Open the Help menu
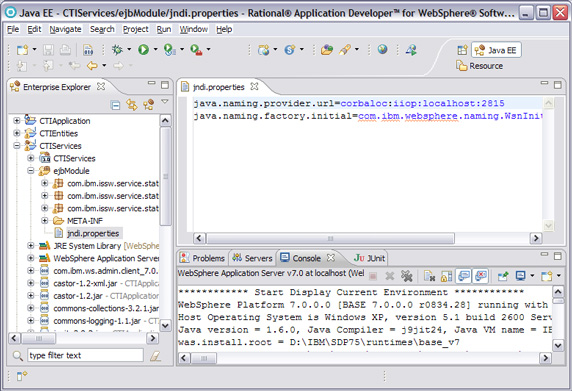Image resolution: width=572 pixels, height=391 pixels. 224,29
